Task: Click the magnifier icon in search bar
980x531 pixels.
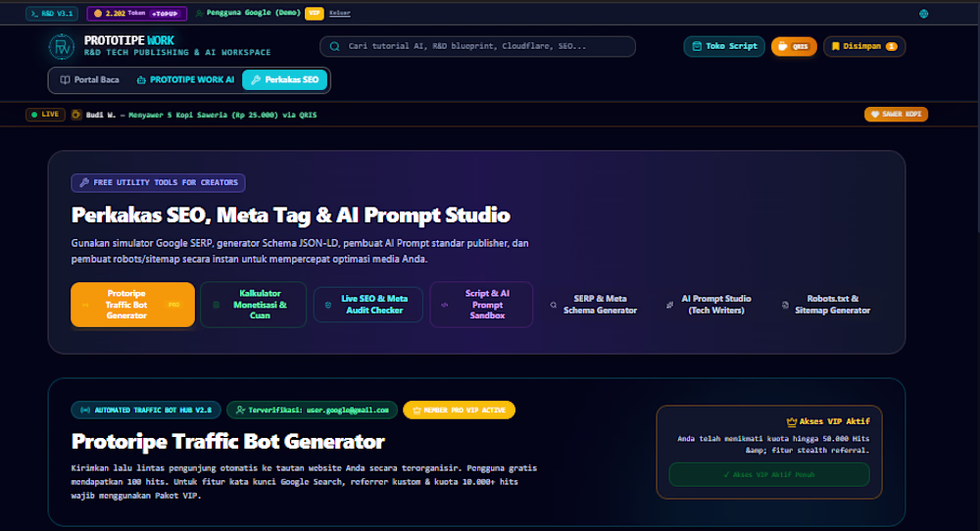Action: (334, 46)
